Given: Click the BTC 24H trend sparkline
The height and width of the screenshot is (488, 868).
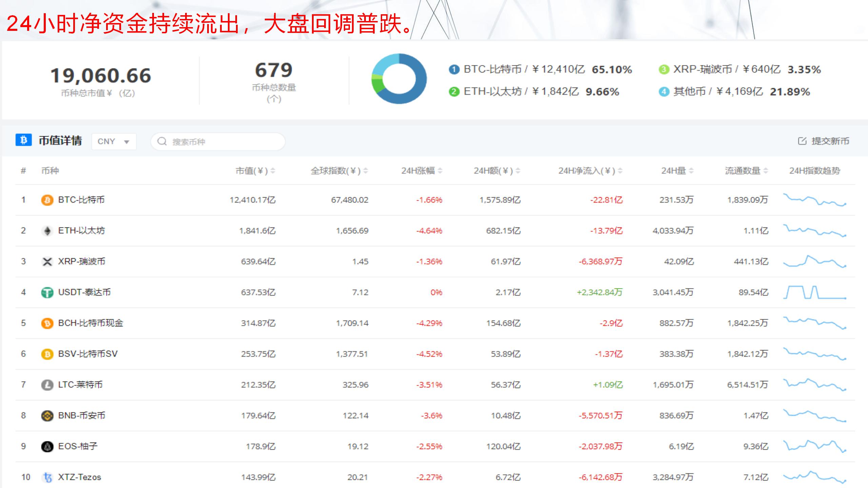Looking at the screenshot, I should click(814, 200).
